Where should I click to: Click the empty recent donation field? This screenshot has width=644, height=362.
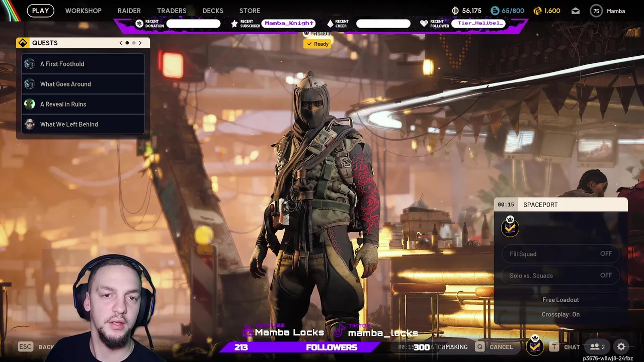pyautogui.click(x=193, y=24)
